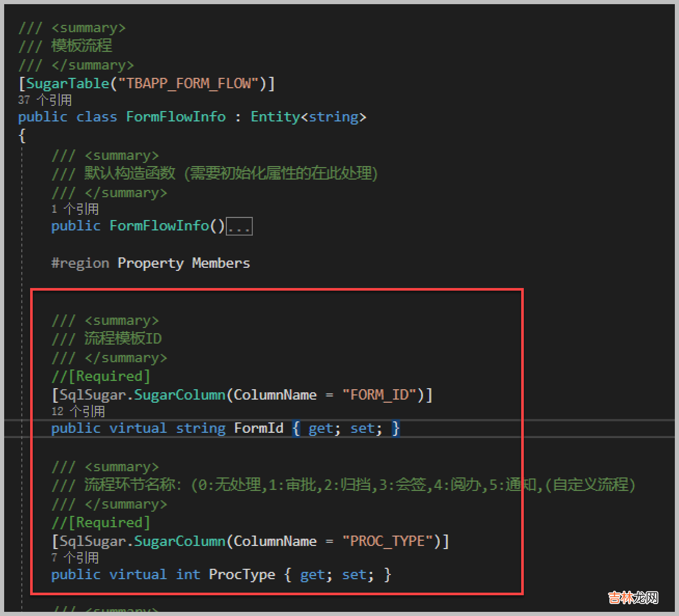This screenshot has width=679, height=616.
Task: Click the 'get;' accessor of FormId
Action: [x=324, y=428]
